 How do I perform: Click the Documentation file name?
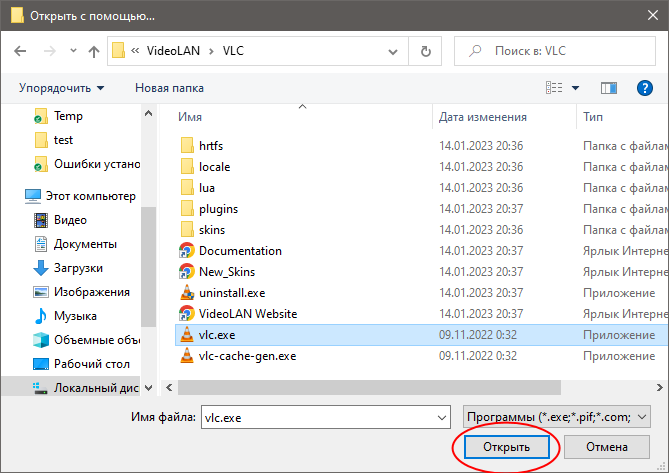point(240,251)
